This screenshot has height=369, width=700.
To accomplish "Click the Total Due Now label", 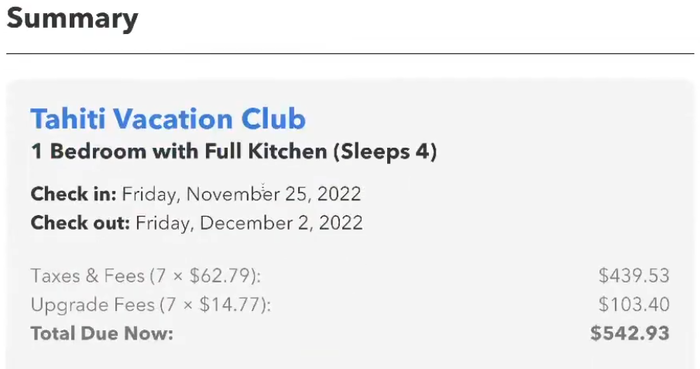I will click(x=102, y=334).
